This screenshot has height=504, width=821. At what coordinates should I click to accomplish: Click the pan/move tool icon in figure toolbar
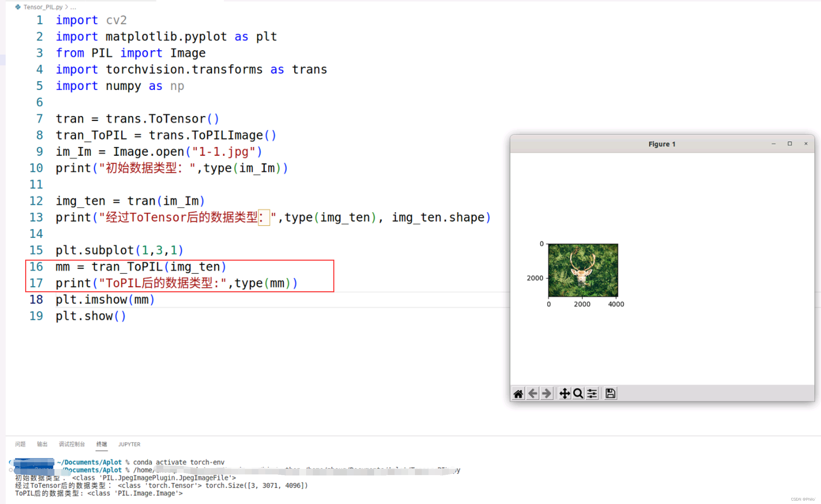[564, 393]
